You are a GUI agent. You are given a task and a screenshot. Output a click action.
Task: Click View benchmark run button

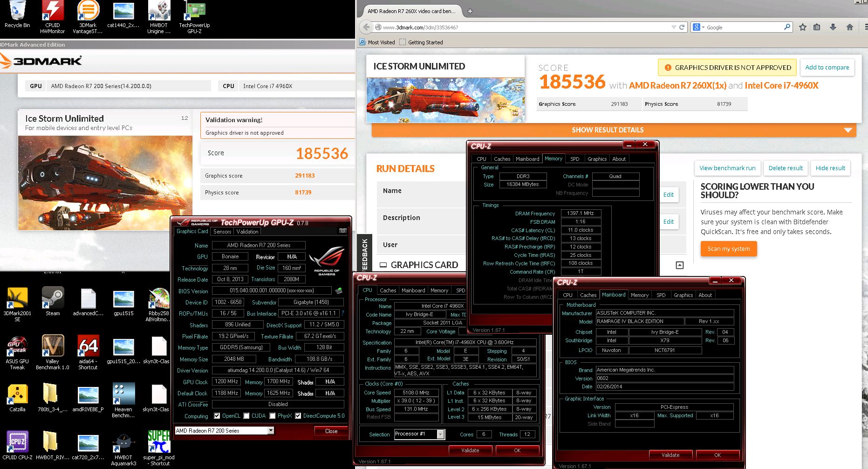[x=727, y=168]
